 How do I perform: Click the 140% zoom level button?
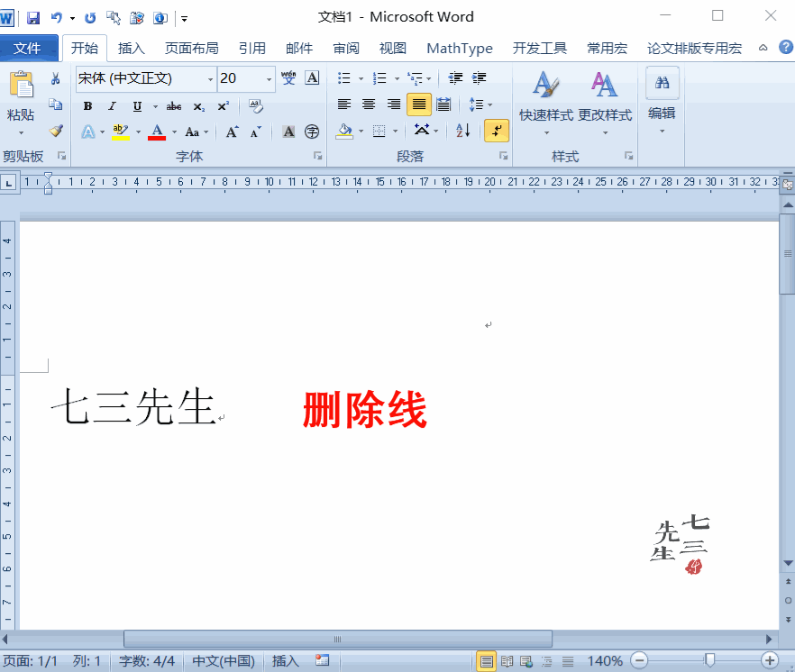tap(604, 661)
